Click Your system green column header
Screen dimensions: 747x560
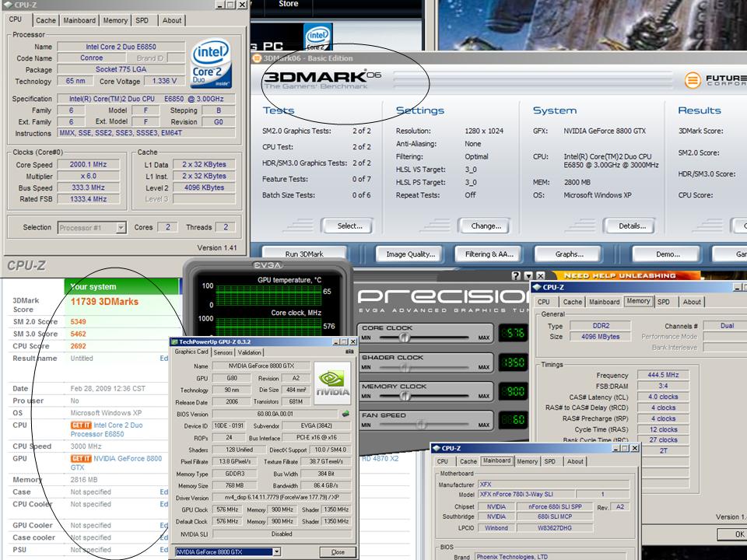pyautogui.click(x=122, y=286)
